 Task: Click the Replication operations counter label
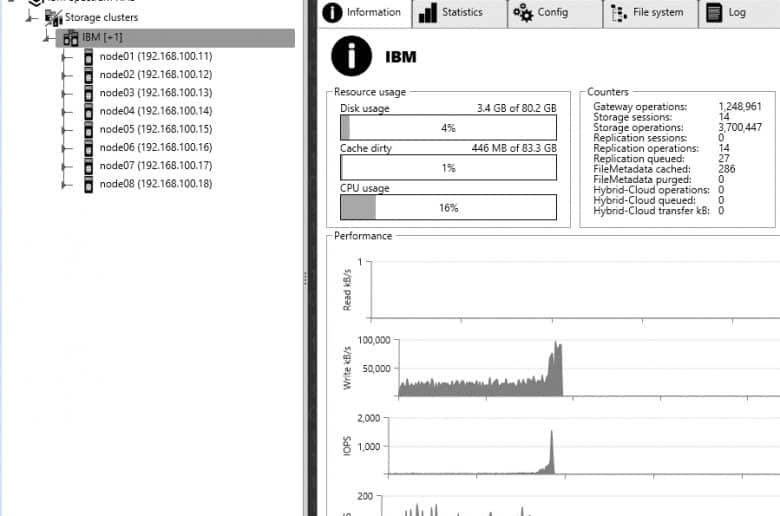(x=646, y=148)
